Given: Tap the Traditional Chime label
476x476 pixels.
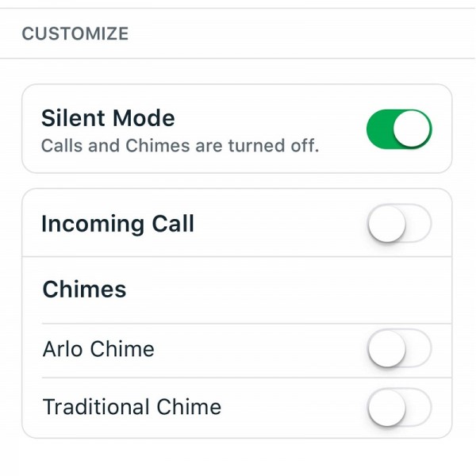Looking at the screenshot, I should [132, 407].
